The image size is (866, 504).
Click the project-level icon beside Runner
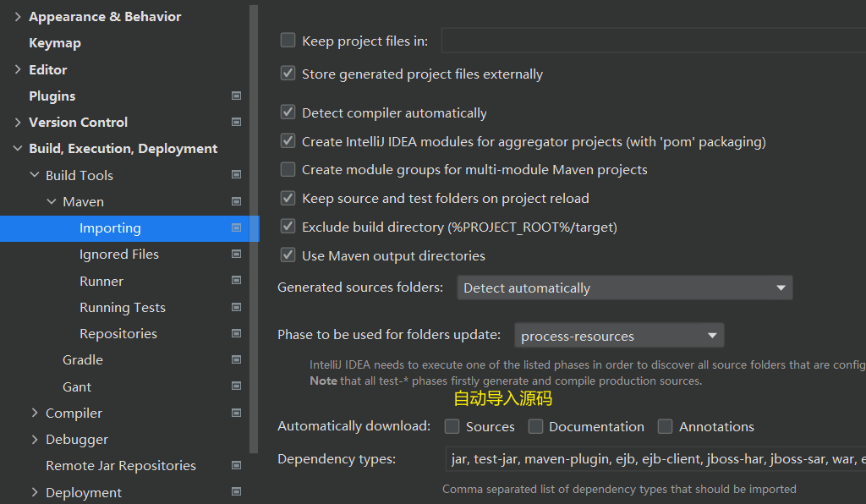237,281
